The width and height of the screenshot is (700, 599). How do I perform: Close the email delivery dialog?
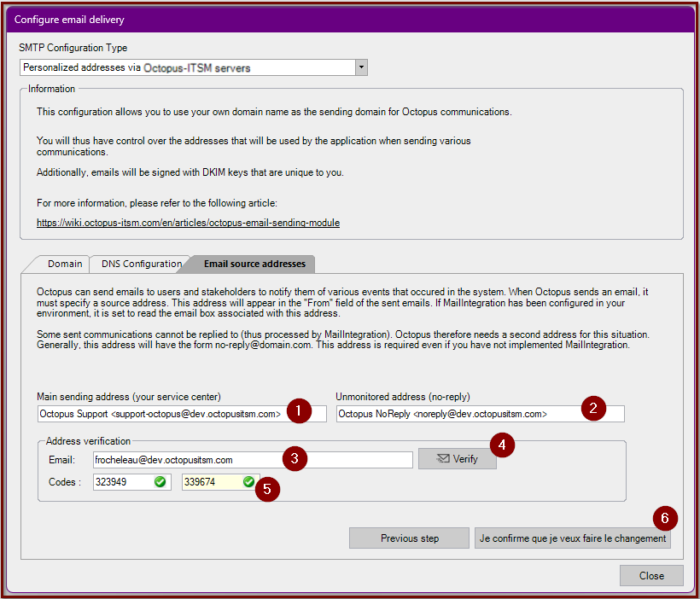point(651,576)
